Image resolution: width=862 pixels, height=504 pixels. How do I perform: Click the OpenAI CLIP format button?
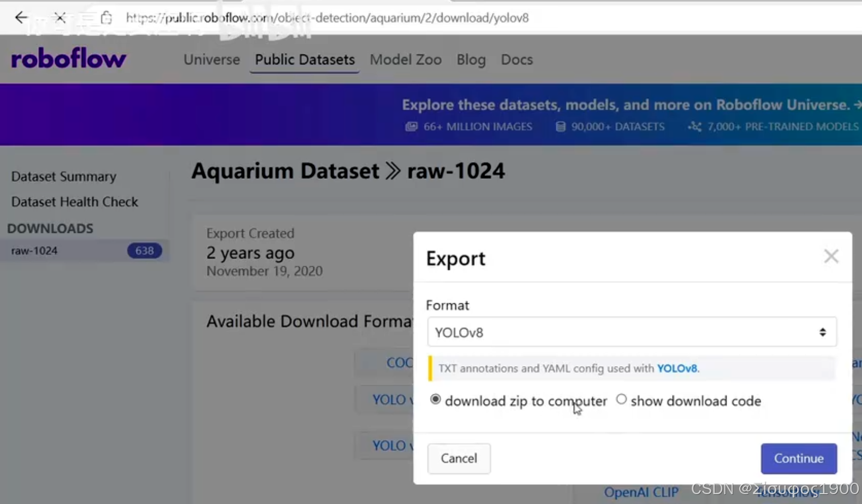point(641,492)
